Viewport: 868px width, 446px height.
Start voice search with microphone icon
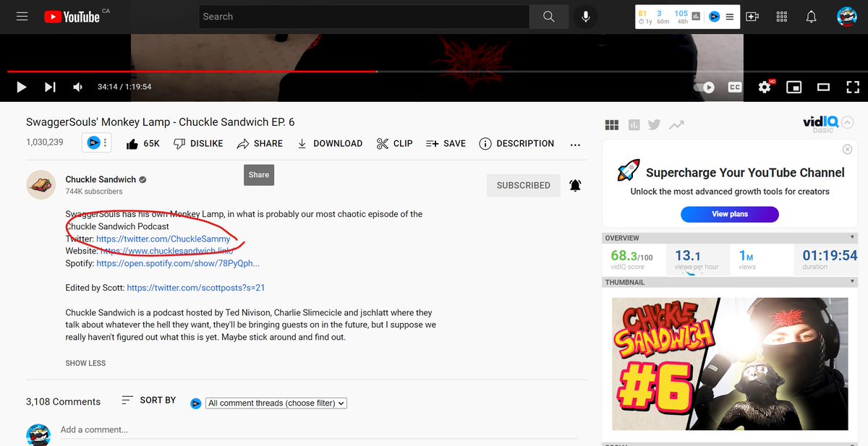pos(585,17)
